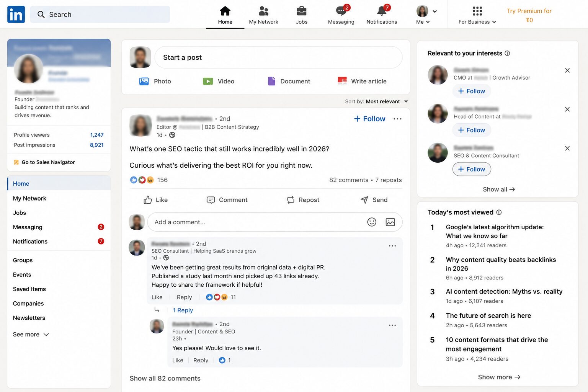Follow the post author next to 2nd
Screen dimensions: 588x392
[x=369, y=119]
